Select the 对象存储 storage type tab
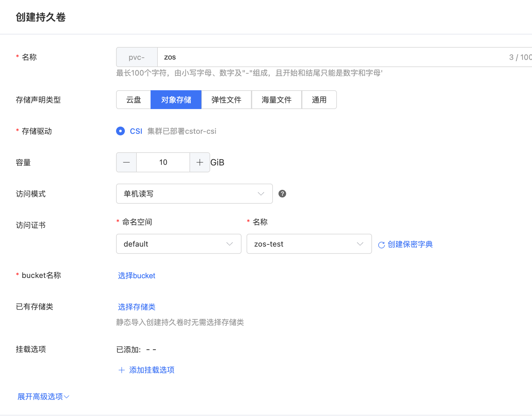The image size is (532, 418). [x=176, y=100]
